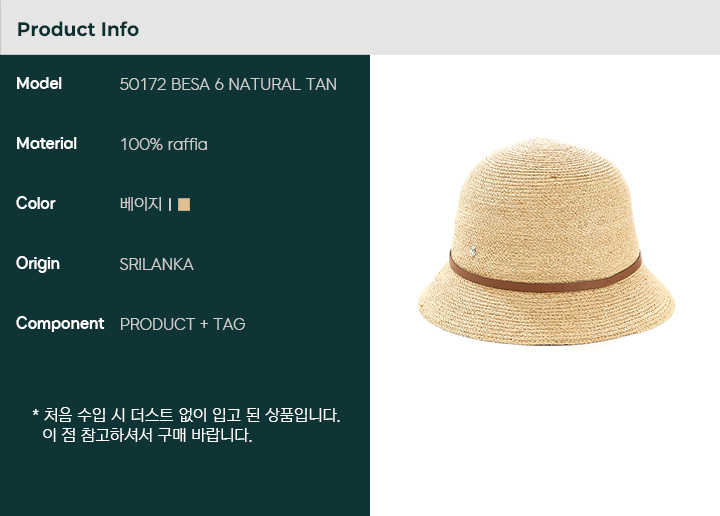Click the small metal logo on hat

click(473, 251)
